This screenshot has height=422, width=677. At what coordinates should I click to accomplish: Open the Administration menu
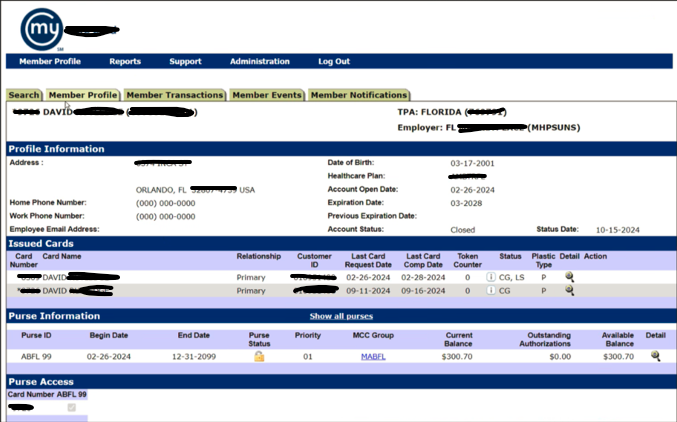[x=259, y=61]
